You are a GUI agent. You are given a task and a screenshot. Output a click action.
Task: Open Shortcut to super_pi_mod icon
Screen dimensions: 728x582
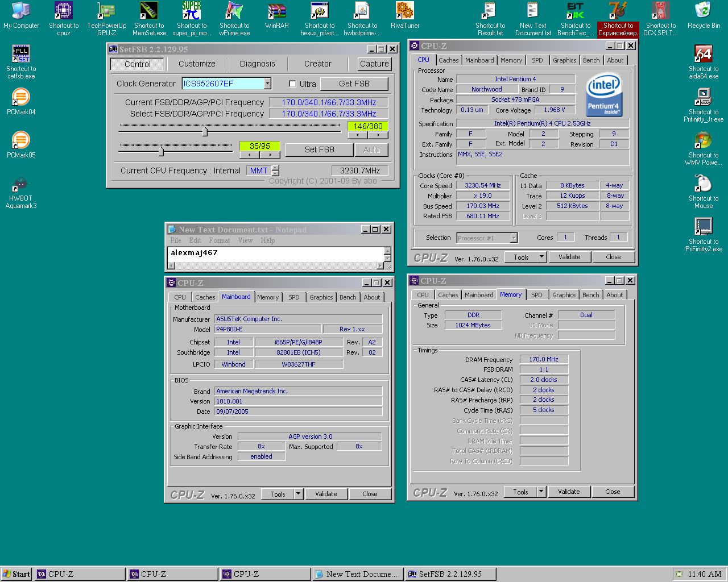(x=192, y=19)
